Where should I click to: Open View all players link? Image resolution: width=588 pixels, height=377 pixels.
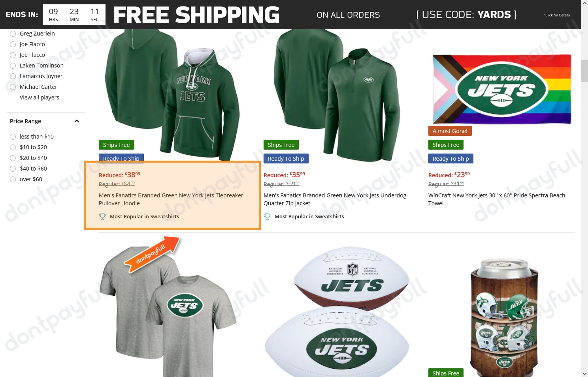coord(40,98)
